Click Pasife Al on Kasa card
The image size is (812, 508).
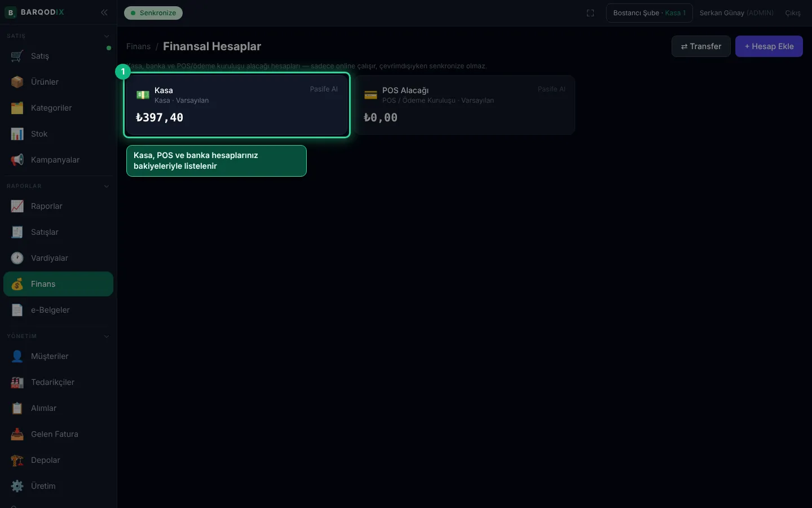coord(324,89)
